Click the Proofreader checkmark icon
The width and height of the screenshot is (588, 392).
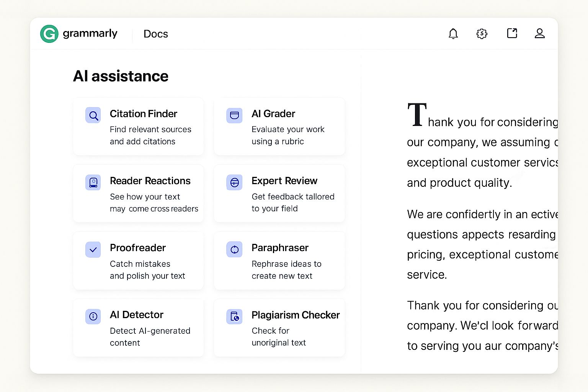click(93, 250)
